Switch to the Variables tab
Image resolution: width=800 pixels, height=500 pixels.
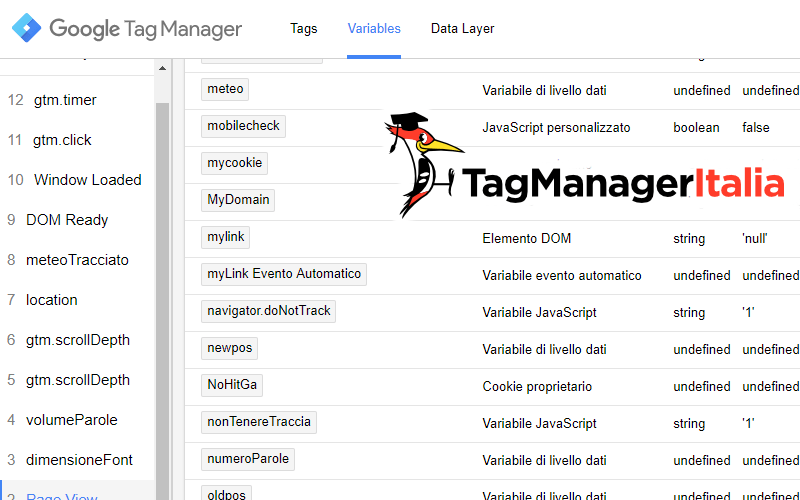tap(374, 29)
